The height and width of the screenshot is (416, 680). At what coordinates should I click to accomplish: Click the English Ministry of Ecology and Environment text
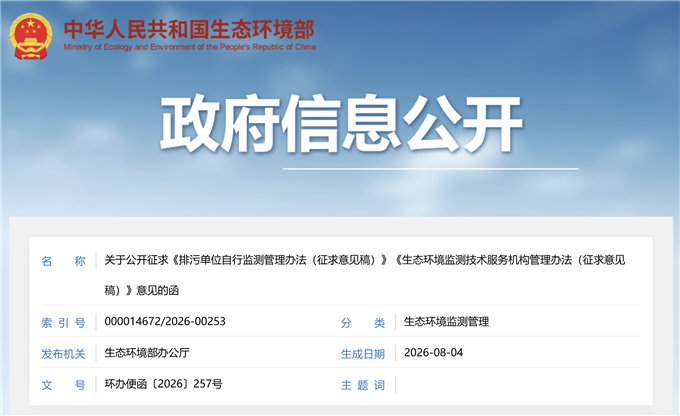tap(190, 47)
